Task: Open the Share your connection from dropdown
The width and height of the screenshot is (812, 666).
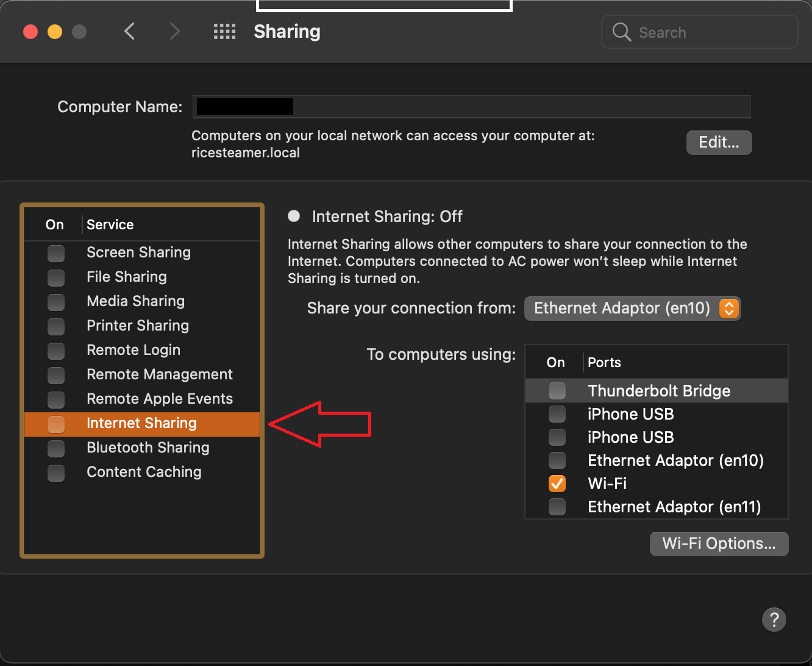Action: 632,309
